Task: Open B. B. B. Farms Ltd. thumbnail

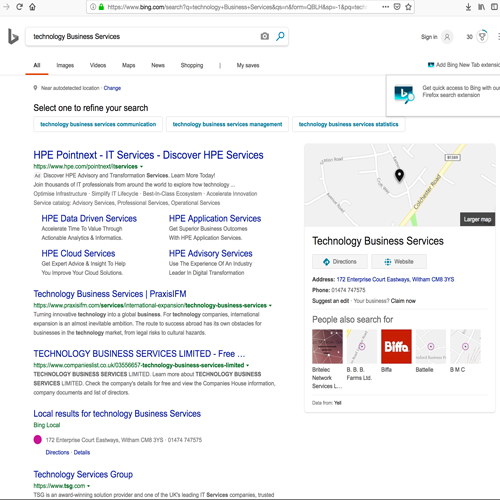Action: (x=362, y=346)
